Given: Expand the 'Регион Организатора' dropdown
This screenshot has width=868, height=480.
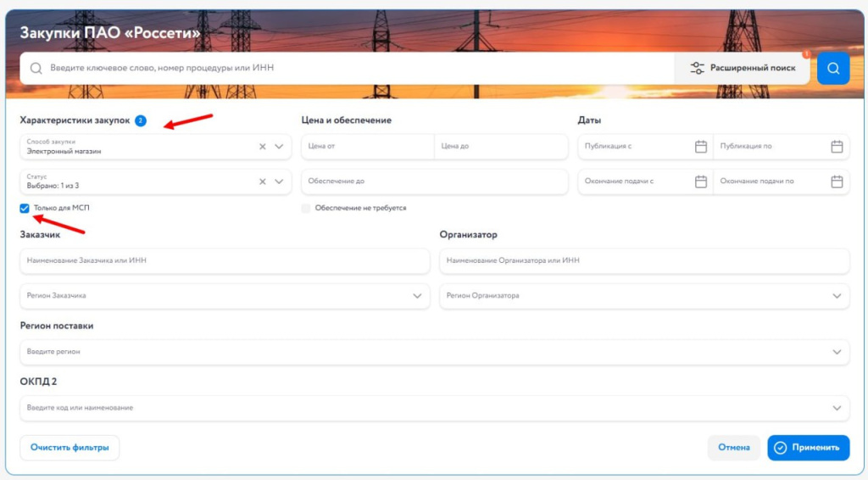Looking at the screenshot, I should (x=644, y=296).
